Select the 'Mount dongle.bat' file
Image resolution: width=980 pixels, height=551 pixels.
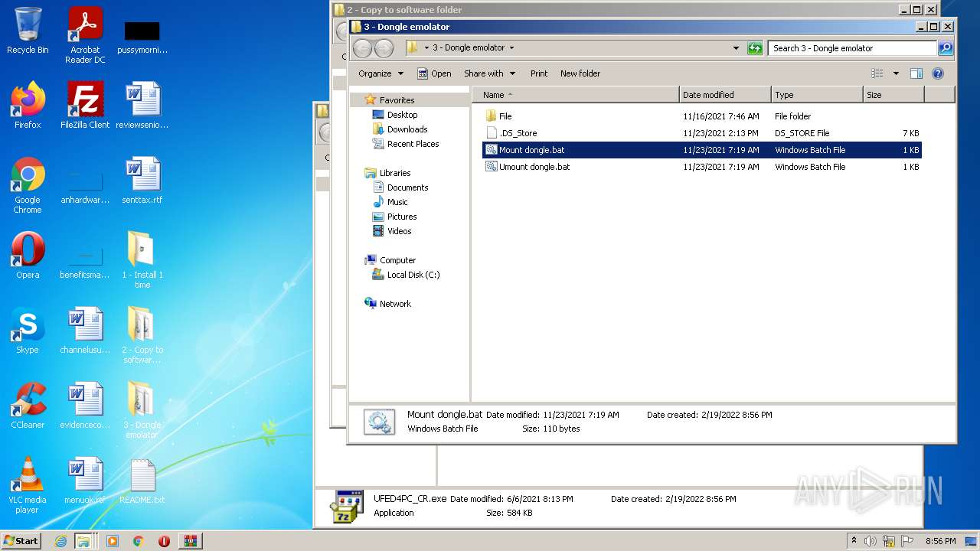pyautogui.click(x=702, y=150)
